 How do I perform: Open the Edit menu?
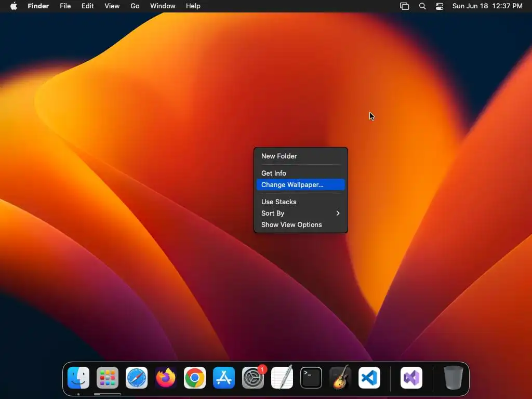point(87,6)
